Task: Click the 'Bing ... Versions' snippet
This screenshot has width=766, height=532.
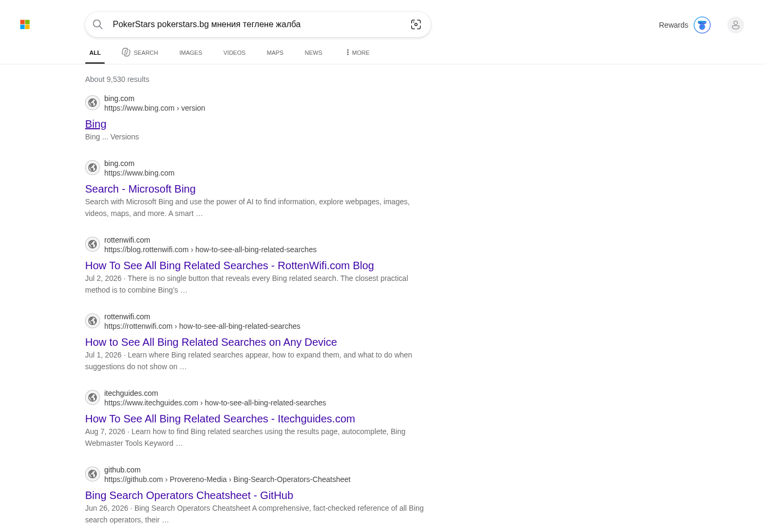Action: [112, 137]
